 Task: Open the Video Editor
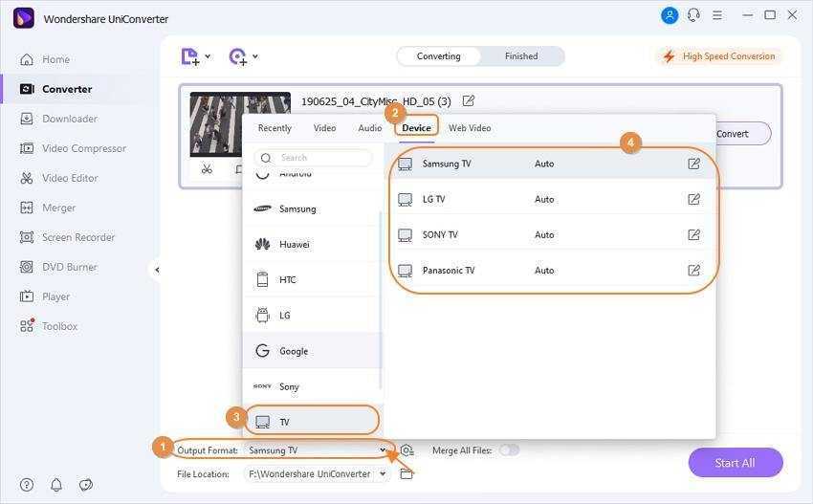click(x=58, y=178)
